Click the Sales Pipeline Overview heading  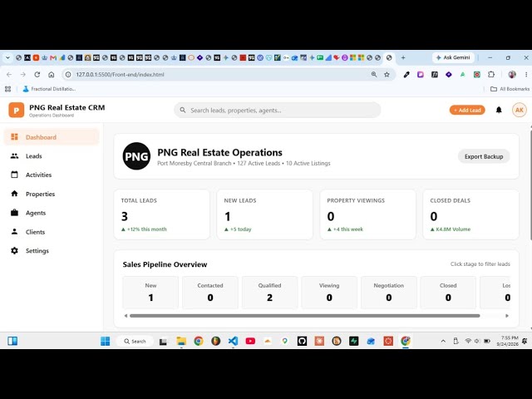click(165, 264)
